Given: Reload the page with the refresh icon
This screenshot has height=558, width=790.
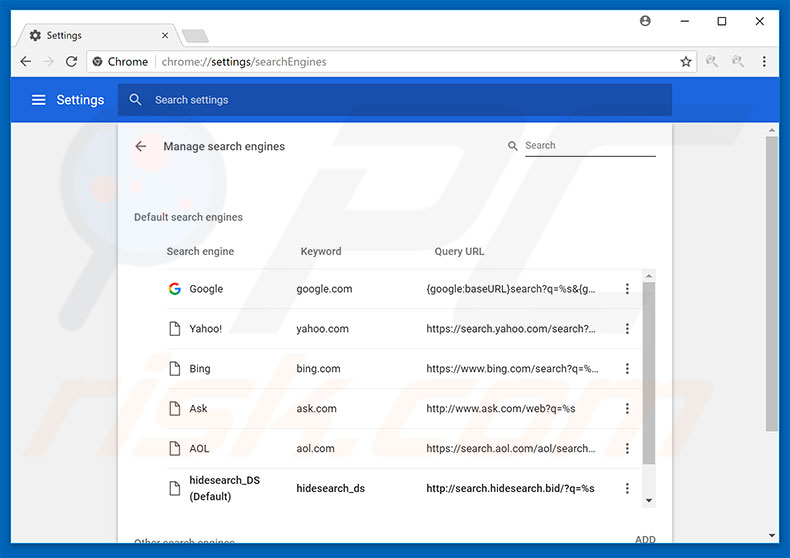Looking at the screenshot, I should point(72,61).
